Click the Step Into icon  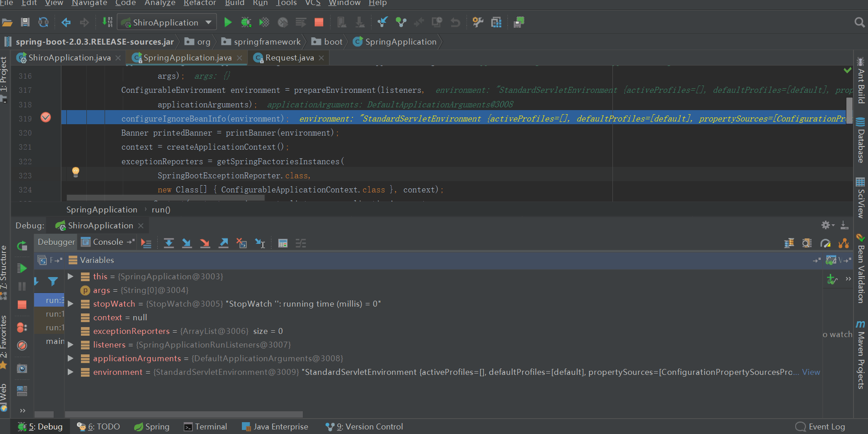(187, 243)
